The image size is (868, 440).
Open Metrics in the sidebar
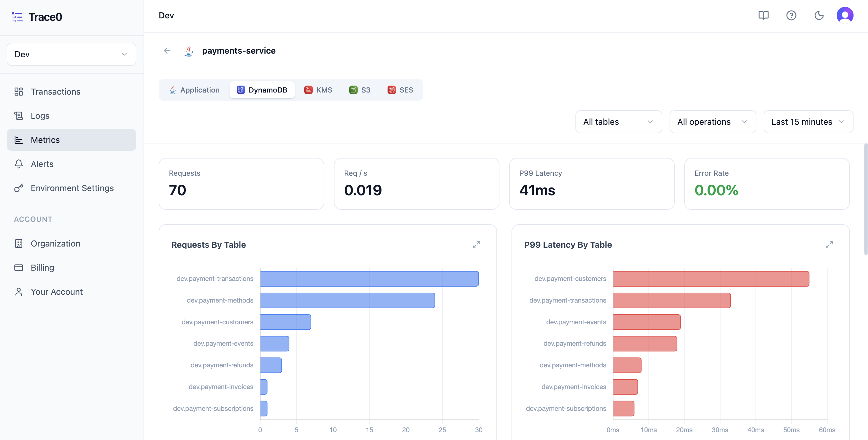[x=71, y=140]
